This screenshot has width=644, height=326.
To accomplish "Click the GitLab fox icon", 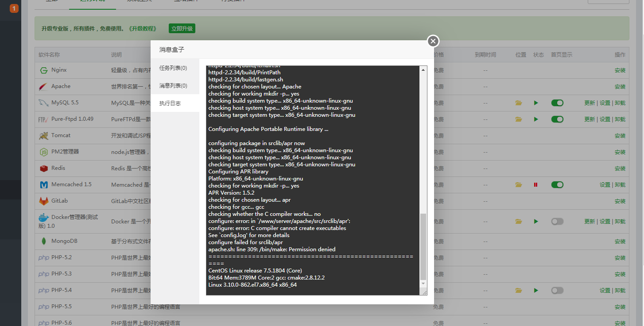I will click(43, 201).
